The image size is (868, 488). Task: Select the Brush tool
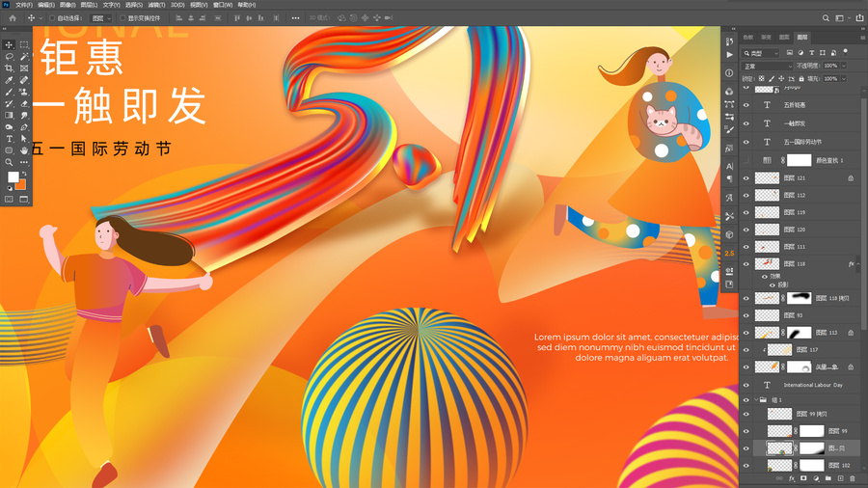(x=9, y=92)
